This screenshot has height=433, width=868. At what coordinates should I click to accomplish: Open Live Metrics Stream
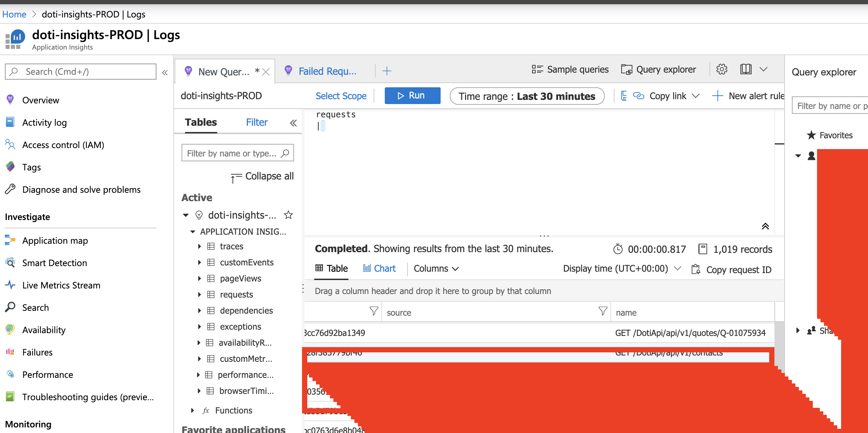point(61,285)
